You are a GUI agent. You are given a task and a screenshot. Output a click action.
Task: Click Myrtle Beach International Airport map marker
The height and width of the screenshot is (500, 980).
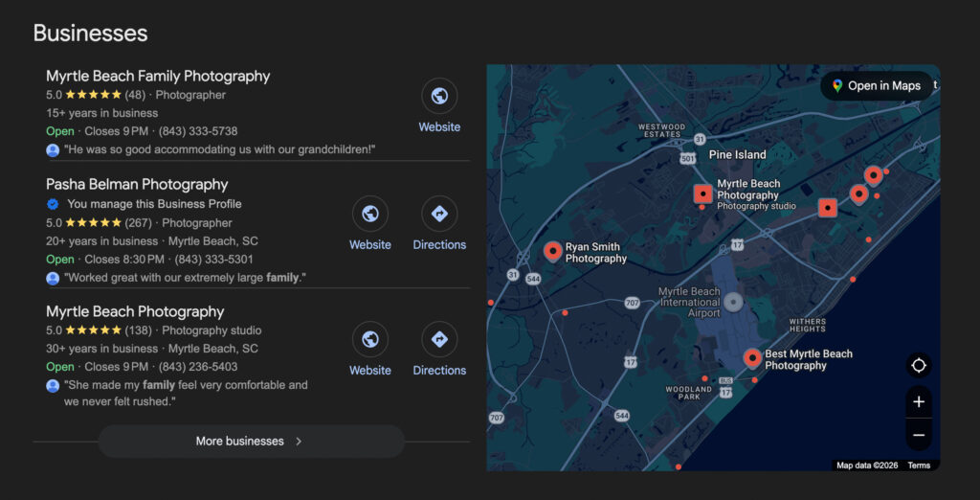point(733,302)
